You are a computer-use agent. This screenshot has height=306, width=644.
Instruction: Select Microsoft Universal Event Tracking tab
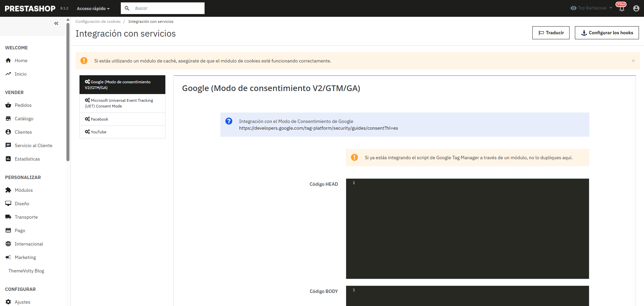pyautogui.click(x=122, y=103)
